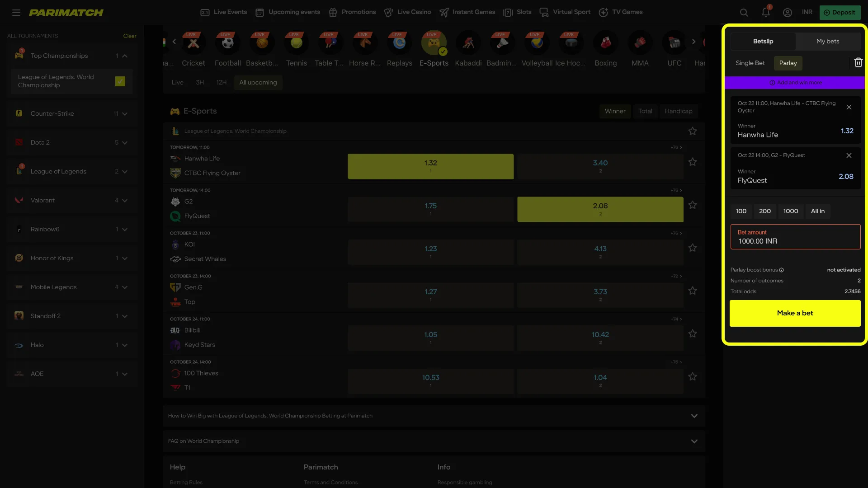868x488 pixels.
Task: Expand the Counter-Strike tournaments list
Action: tap(125, 113)
